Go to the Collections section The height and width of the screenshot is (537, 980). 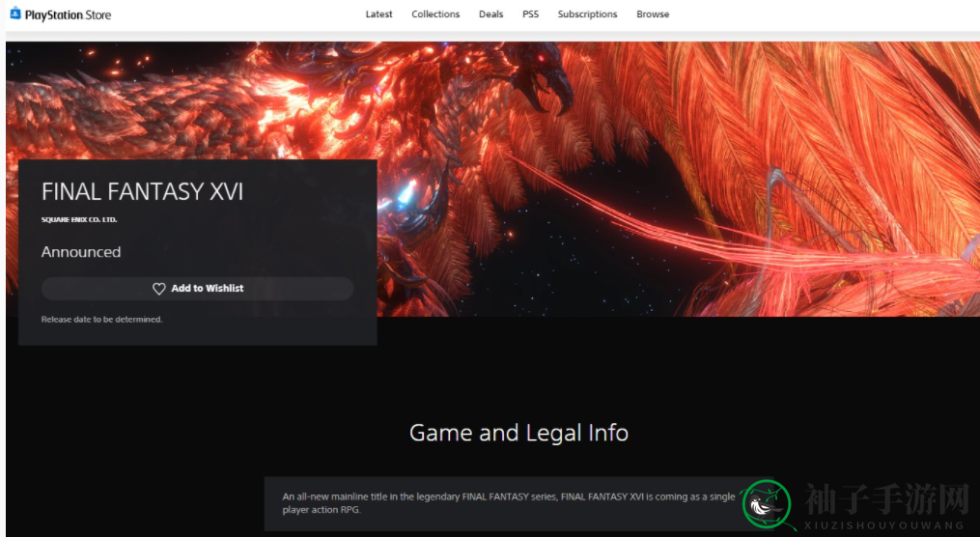click(435, 14)
